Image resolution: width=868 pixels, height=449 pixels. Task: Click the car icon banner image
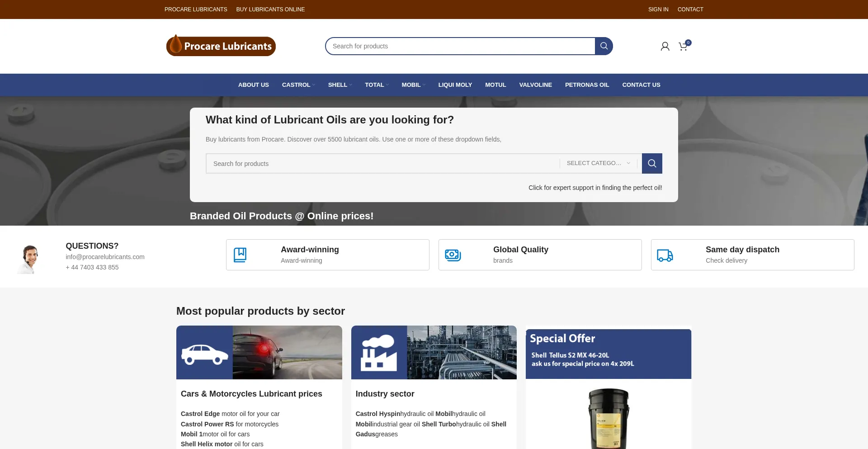[x=259, y=352]
